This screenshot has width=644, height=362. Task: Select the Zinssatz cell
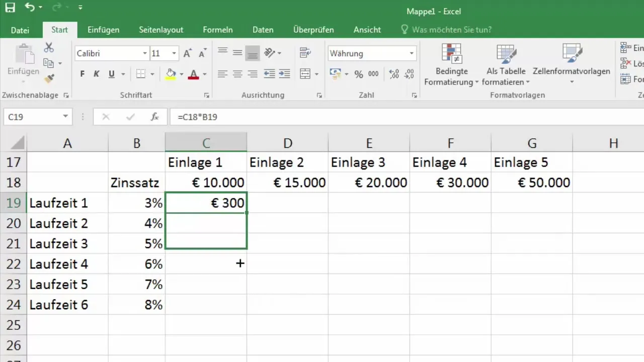point(137,183)
